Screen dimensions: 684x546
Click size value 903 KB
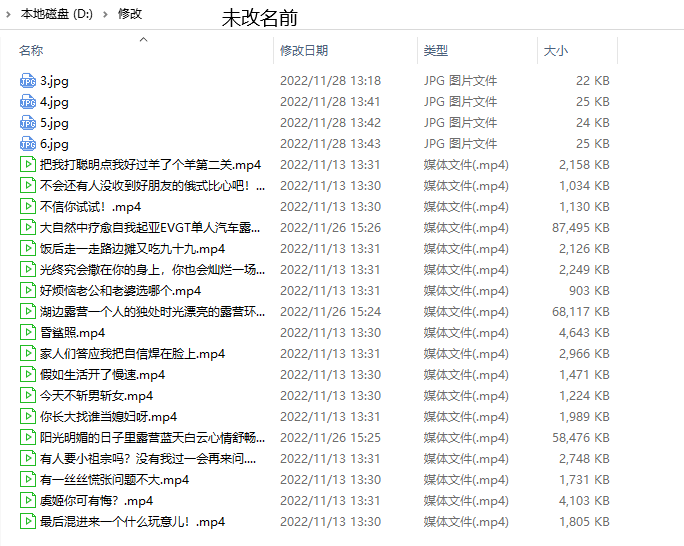589,290
